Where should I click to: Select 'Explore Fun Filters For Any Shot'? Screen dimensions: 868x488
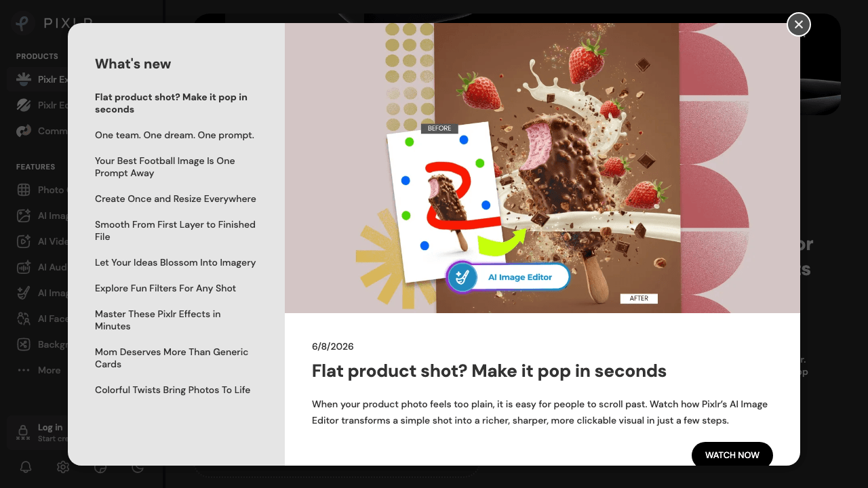coord(165,288)
